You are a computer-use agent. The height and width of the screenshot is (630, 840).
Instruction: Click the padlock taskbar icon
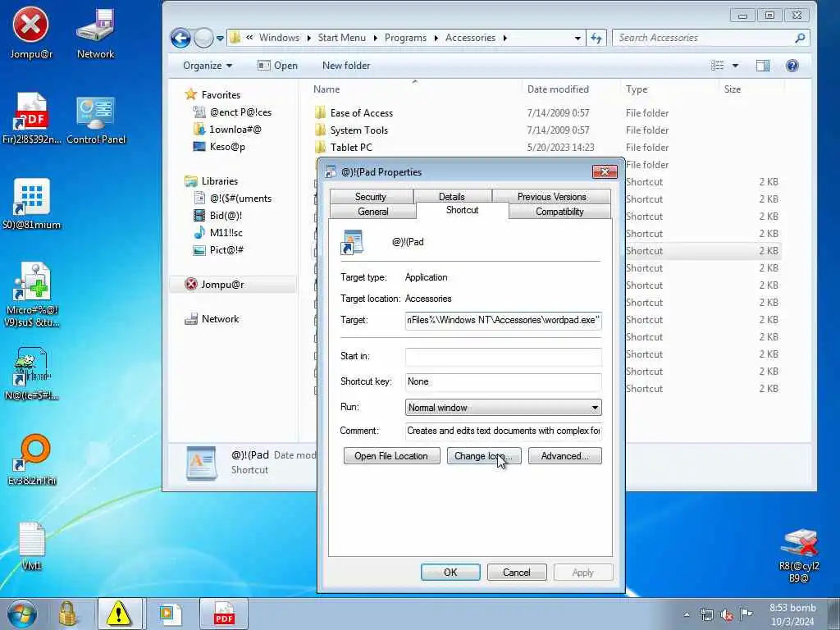(x=68, y=614)
